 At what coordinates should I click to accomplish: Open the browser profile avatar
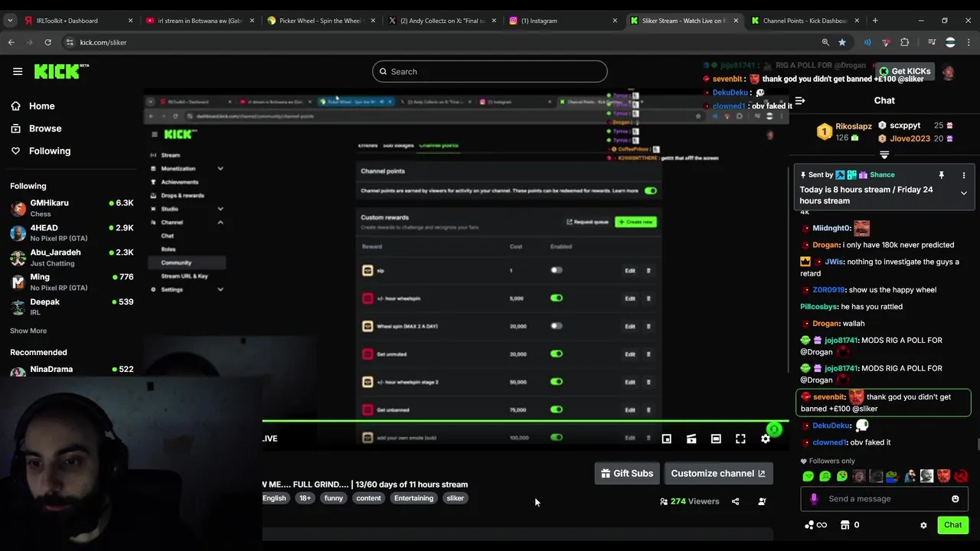click(950, 42)
